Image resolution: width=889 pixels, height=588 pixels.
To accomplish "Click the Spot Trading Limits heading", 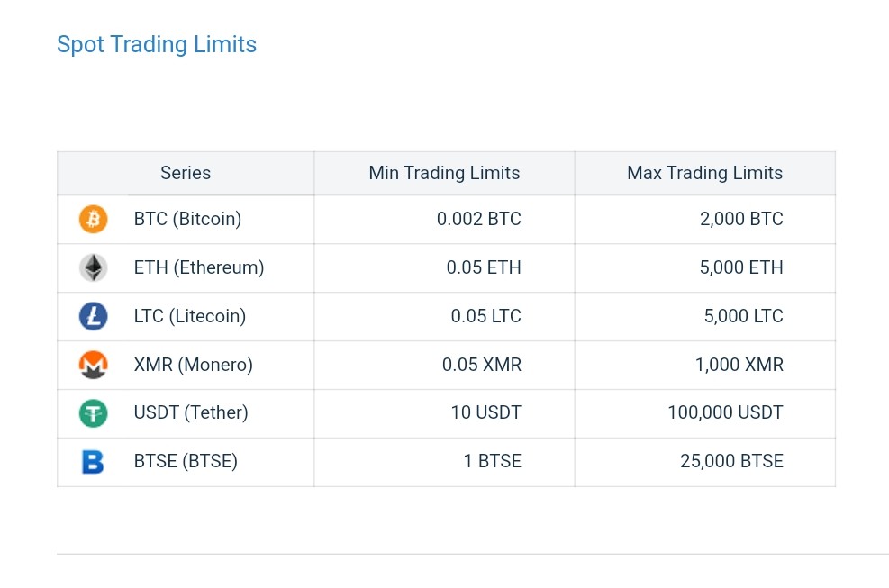I will (x=157, y=45).
